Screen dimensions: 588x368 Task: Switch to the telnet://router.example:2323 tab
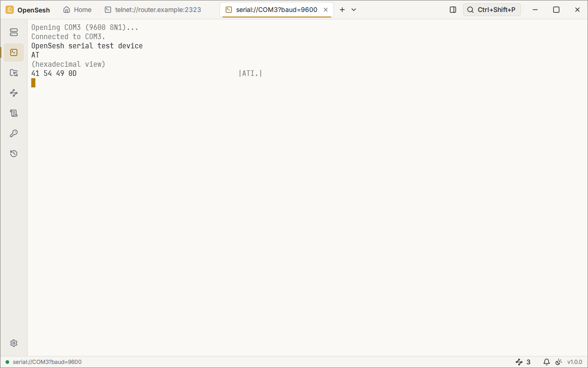coord(153,10)
